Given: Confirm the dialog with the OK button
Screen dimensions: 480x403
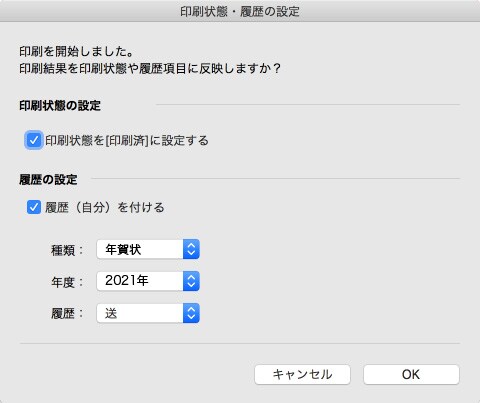Looking at the screenshot, I should pos(411,374).
